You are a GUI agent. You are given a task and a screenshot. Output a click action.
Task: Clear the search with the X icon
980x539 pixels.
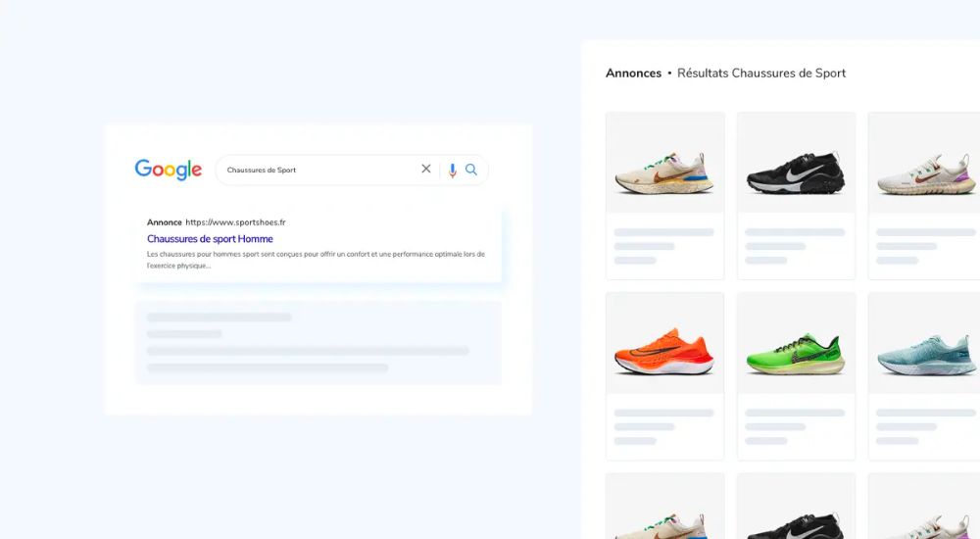pos(426,169)
